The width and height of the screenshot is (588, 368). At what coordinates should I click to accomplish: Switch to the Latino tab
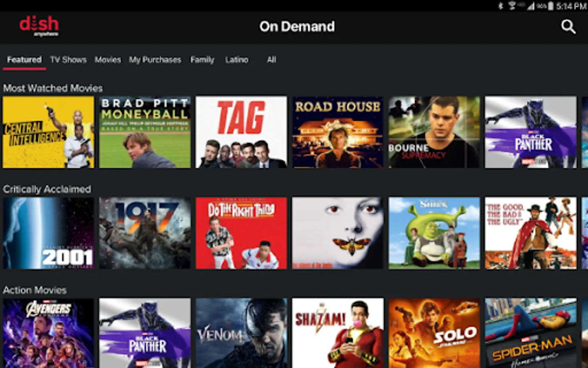(x=237, y=60)
